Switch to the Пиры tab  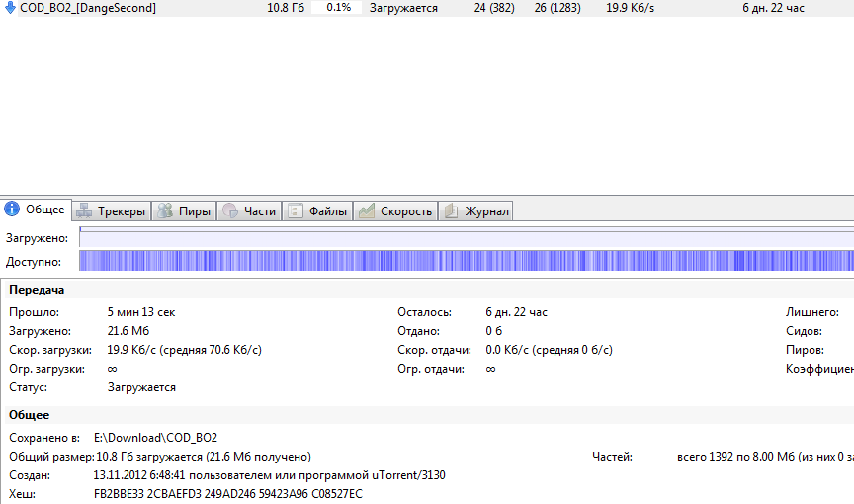pos(184,211)
